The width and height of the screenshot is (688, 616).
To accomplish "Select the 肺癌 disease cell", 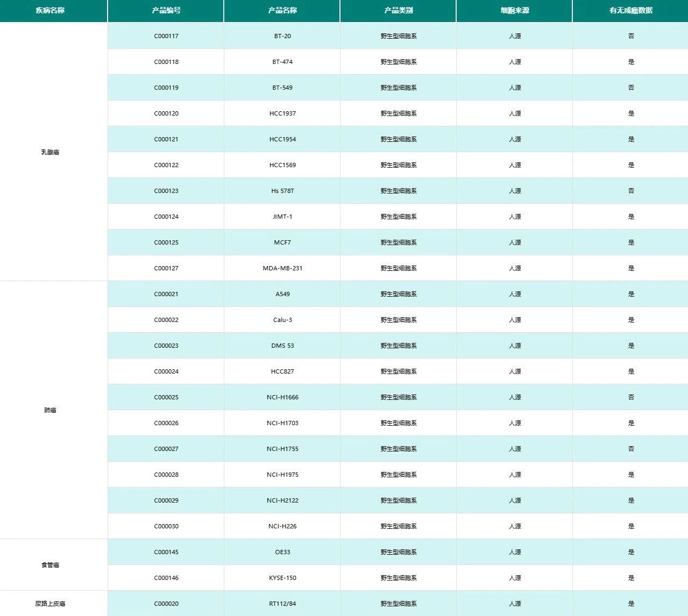I will pyautogui.click(x=50, y=410).
